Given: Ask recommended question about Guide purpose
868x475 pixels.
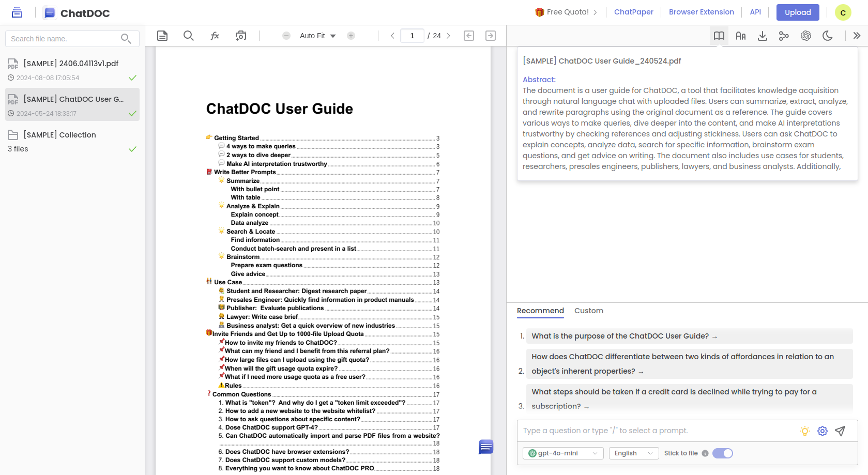Looking at the screenshot, I should pos(689,336).
